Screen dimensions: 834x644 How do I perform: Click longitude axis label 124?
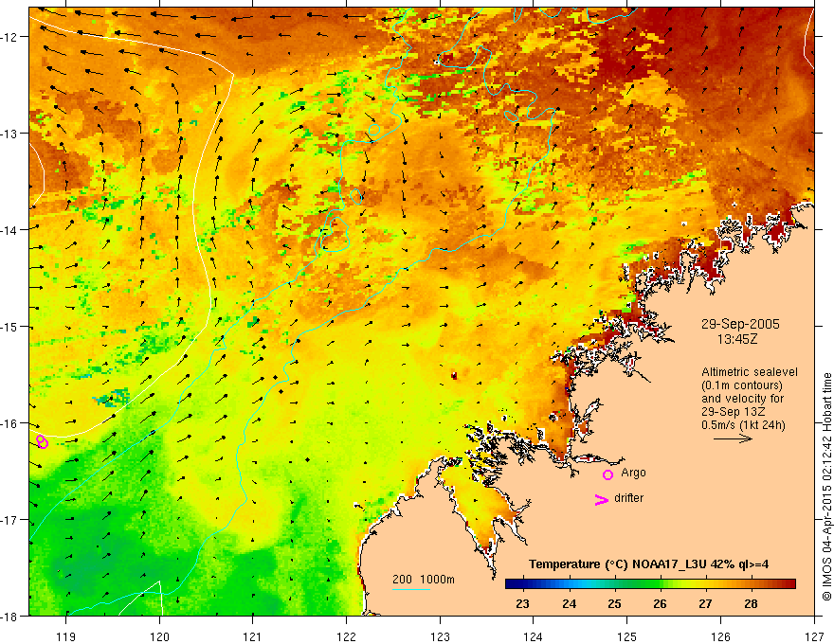click(533, 636)
